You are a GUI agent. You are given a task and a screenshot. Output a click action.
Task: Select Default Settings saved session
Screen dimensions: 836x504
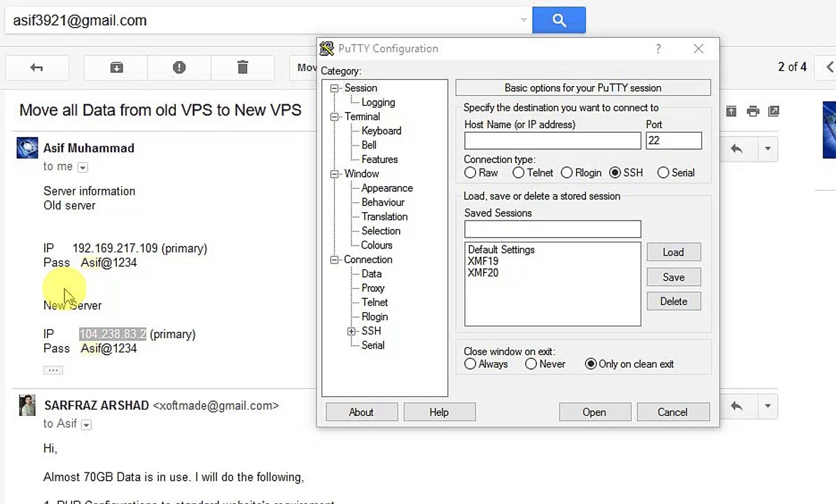click(x=501, y=249)
